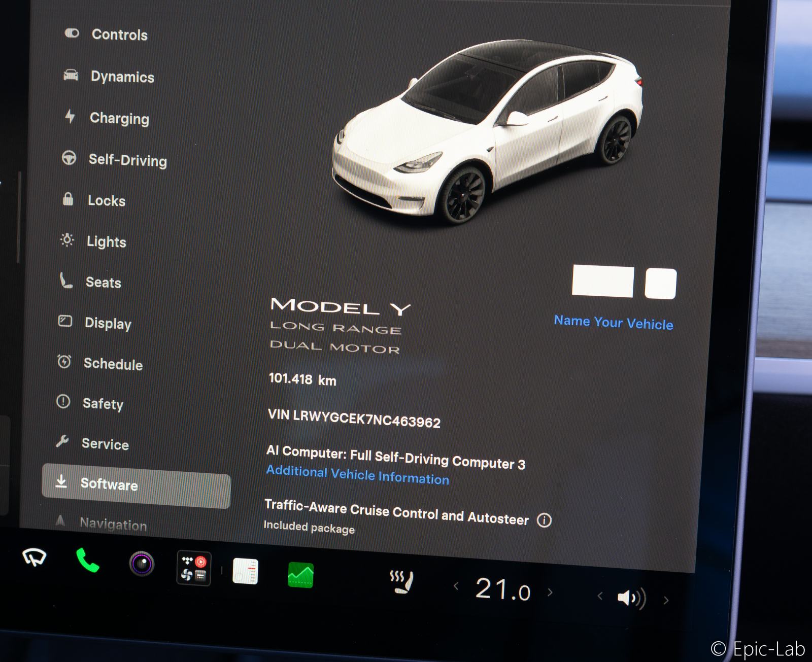Click the Schedule alarm clock icon
Screen dimensions: 812x662
64,361
